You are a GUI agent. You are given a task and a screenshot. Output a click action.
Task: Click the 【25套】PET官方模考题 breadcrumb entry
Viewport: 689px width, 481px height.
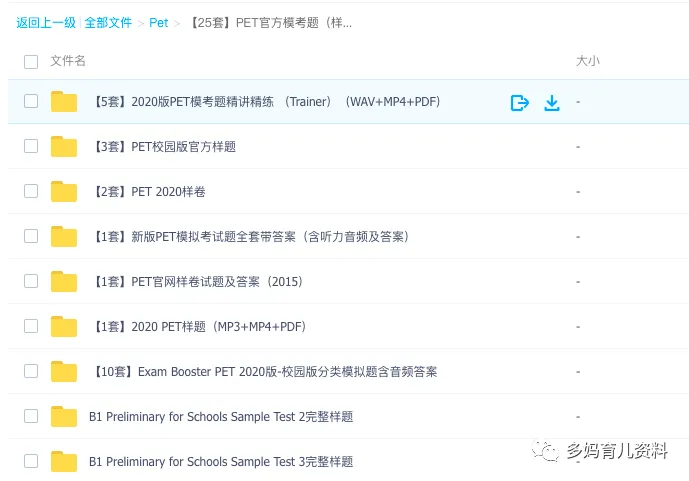(x=270, y=22)
